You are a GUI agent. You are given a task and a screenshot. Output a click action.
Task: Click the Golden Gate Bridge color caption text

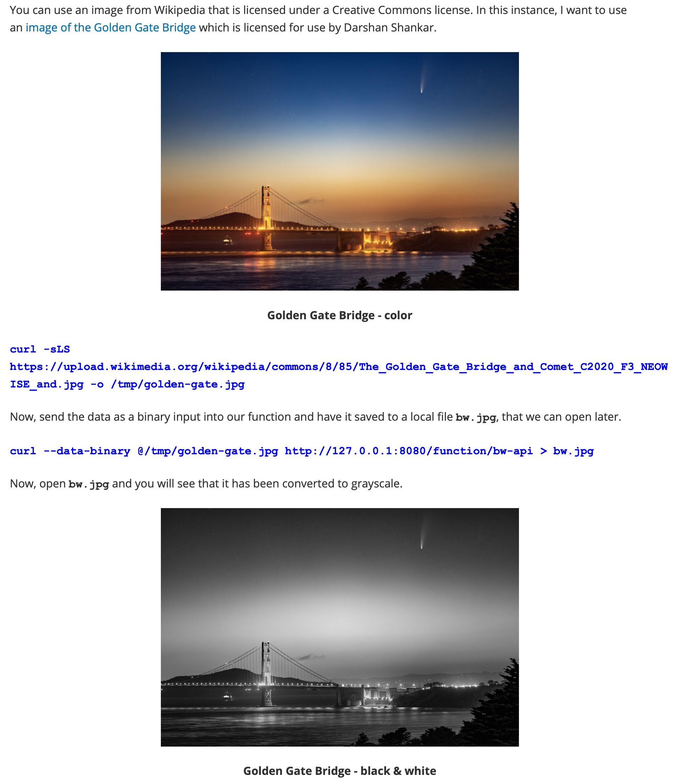(x=340, y=315)
